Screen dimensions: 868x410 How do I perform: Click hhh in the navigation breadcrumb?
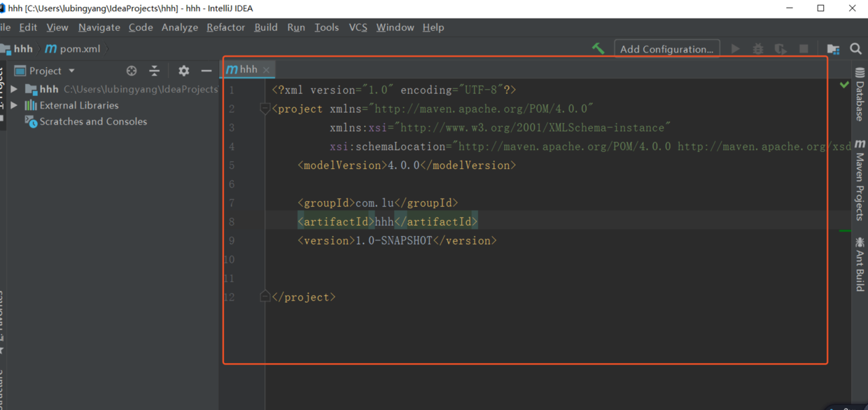click(x=23, y=49)
